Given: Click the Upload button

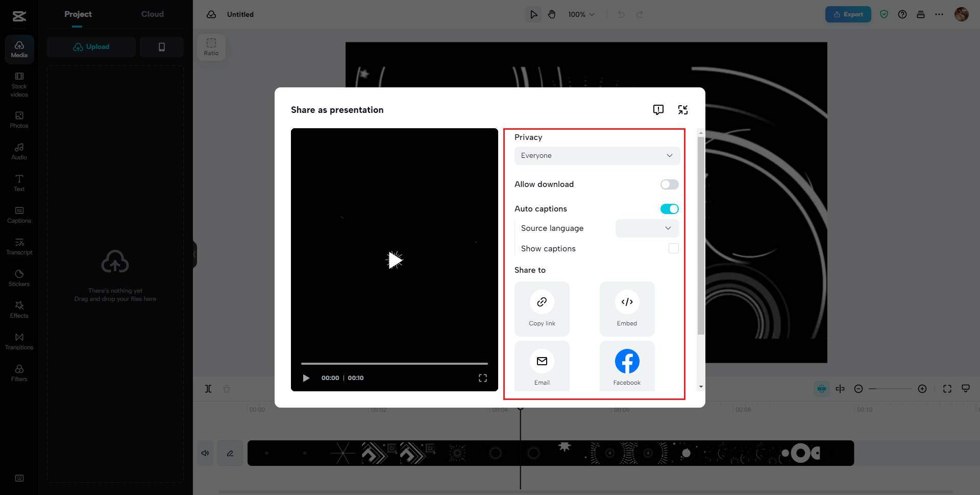Looking at the screenshot, I should coord(91,47).
